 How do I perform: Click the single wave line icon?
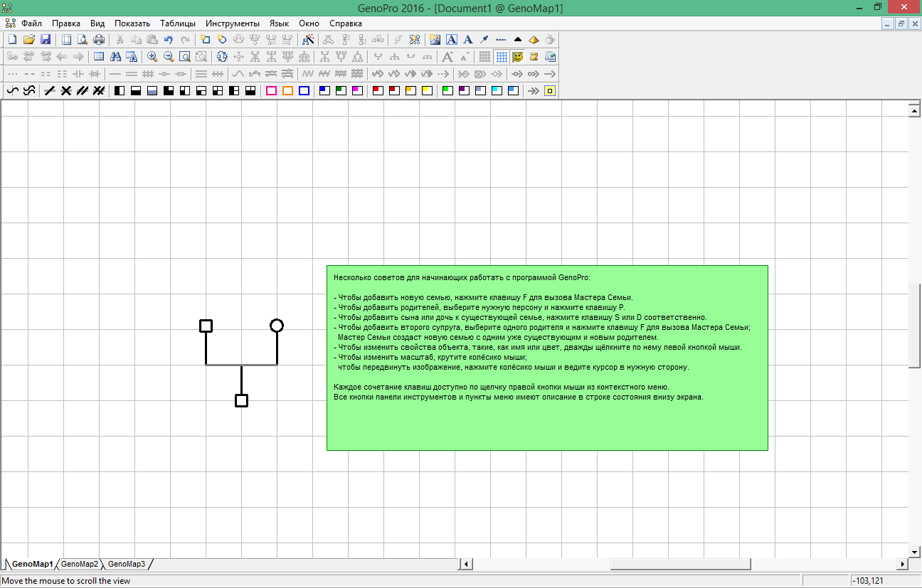pyautogui.click(x=13, y=91)
